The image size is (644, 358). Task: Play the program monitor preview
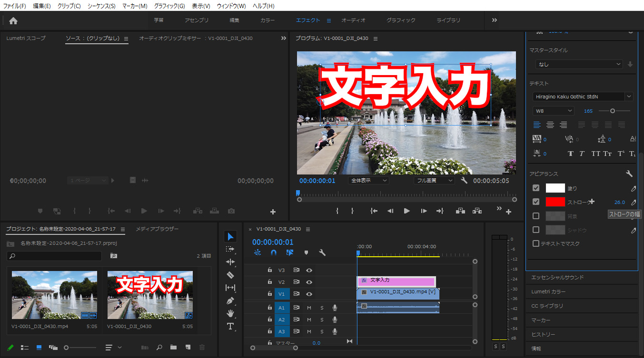[x=406, y=211]
